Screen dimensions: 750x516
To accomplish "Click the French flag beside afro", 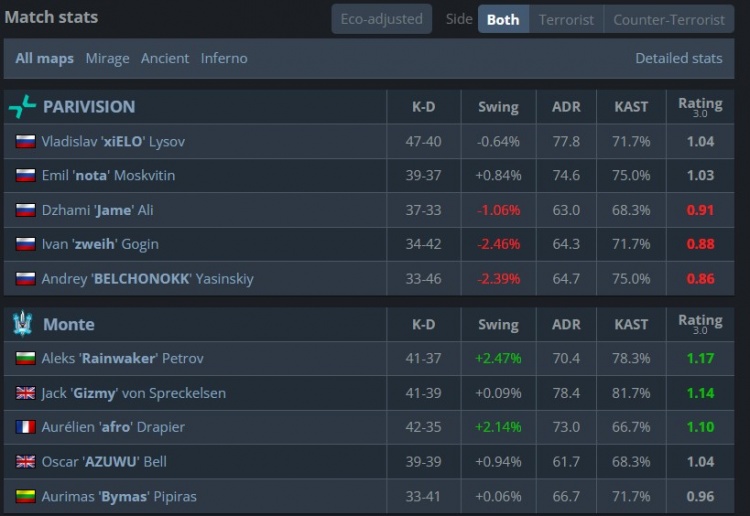I will pos(25,427).
